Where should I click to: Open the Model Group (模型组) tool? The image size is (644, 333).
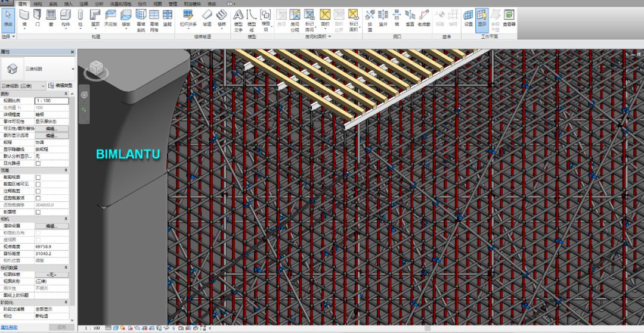pyautogui.click(x=266, y=20)
